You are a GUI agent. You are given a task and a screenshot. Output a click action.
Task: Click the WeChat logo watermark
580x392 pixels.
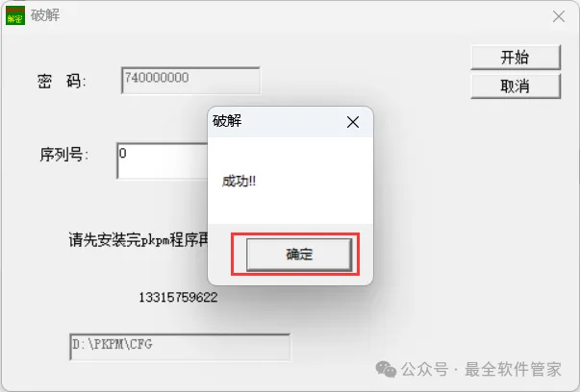tap(386, 370)
